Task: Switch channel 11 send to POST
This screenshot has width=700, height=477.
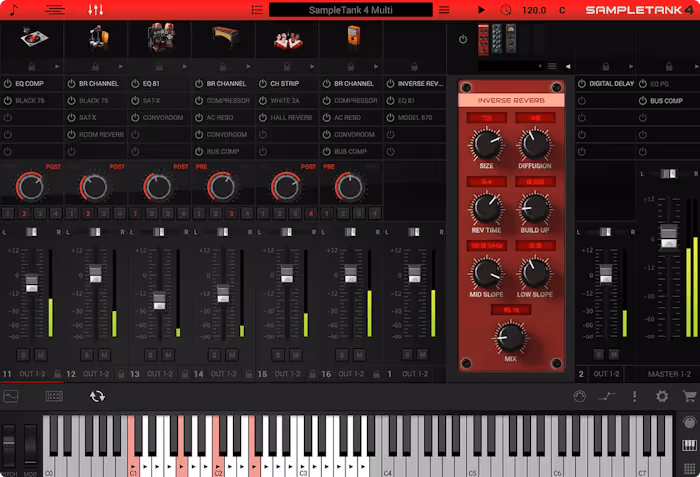Action: (53, 167)
